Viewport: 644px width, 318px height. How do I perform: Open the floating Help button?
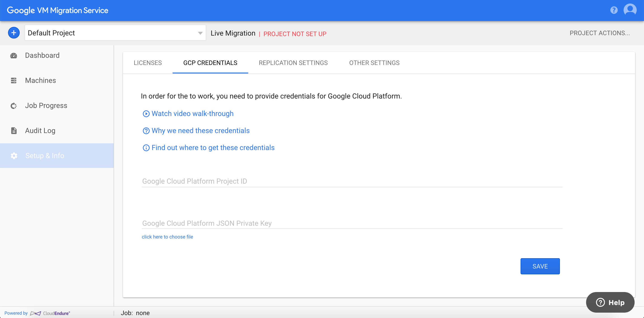(x=610, y=302)
